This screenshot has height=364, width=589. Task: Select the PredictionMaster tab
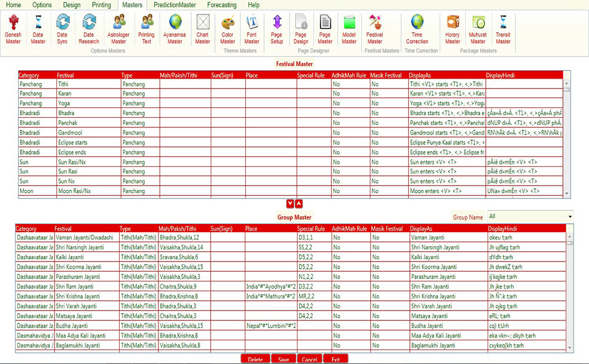pyautogui.click(x=175, y=5)
